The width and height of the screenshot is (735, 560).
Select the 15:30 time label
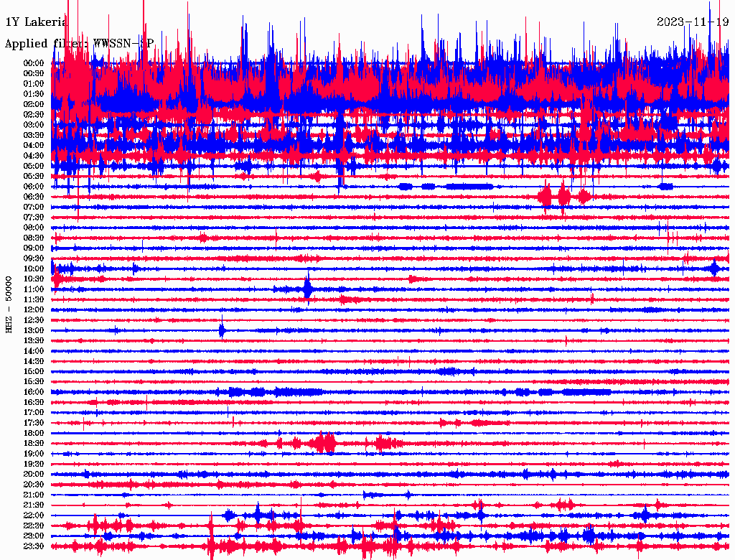pyautogui.click(x=34, y=382)
